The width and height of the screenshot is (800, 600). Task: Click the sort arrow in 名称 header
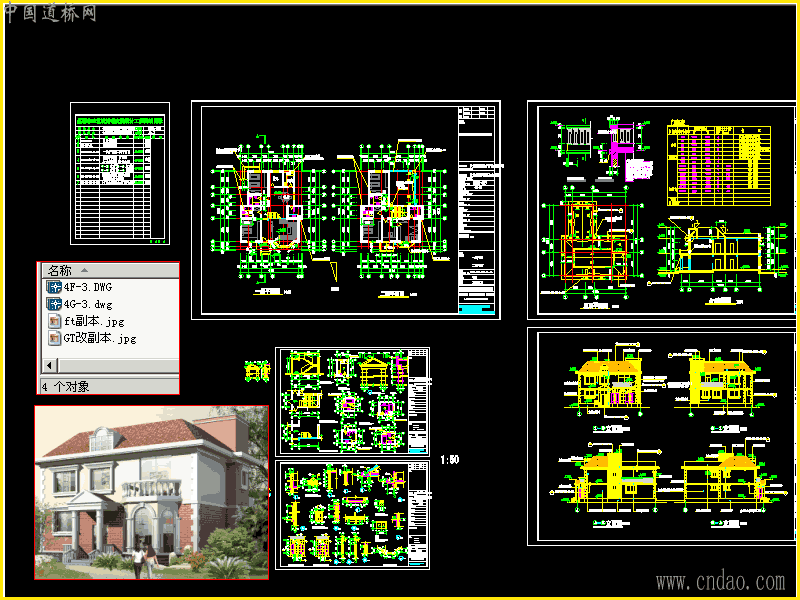84,270
